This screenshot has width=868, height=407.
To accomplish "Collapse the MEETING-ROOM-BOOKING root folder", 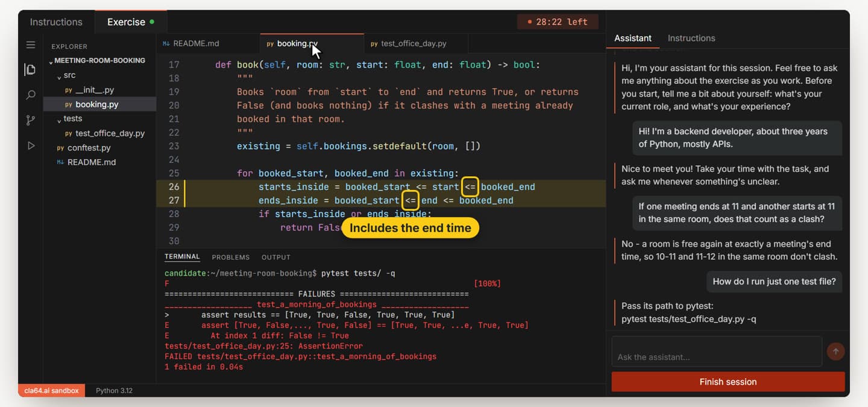I will (x=97, y=60).
